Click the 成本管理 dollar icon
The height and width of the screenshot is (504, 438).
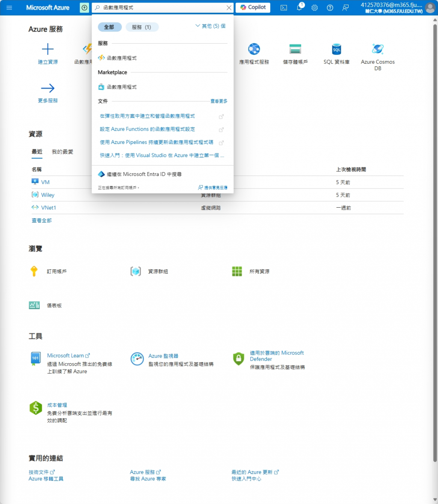click(36, 408)
